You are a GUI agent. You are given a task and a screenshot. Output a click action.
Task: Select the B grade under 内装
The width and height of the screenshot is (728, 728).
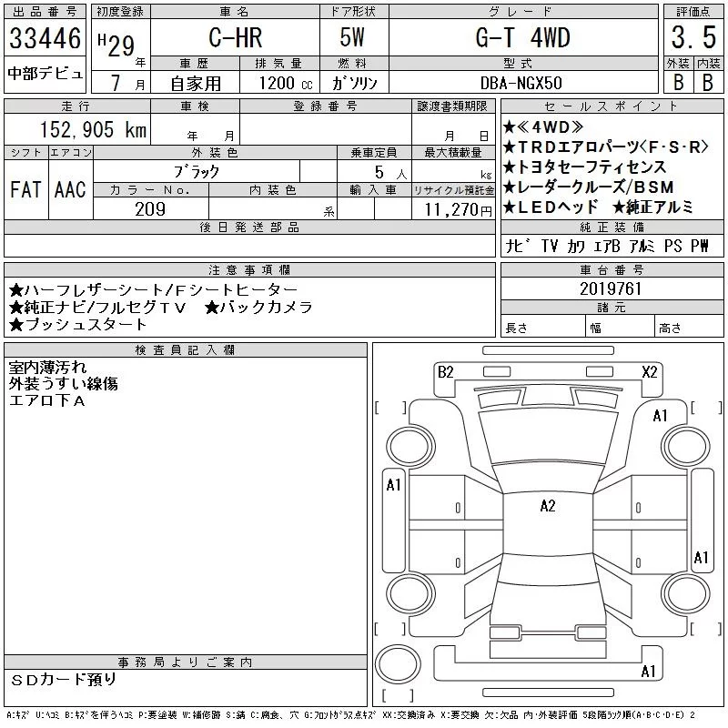(708, 83)
